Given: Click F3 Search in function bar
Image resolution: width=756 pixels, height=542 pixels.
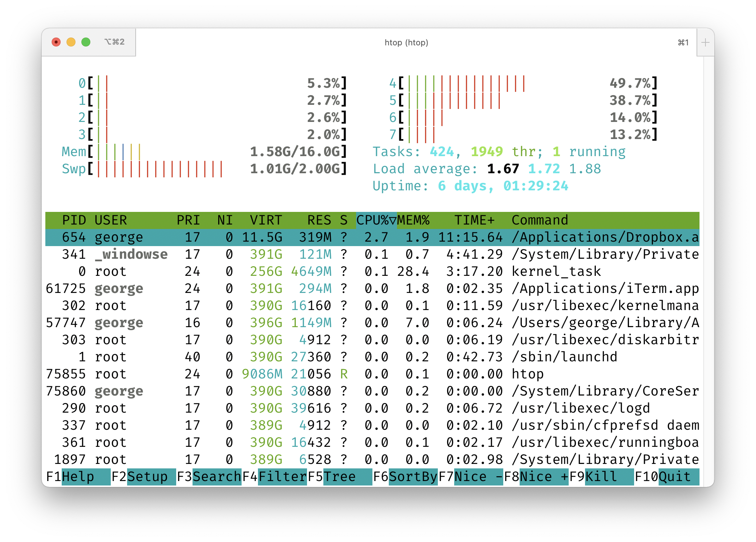Looking at the screenshot, I should [x=217, y=477].
